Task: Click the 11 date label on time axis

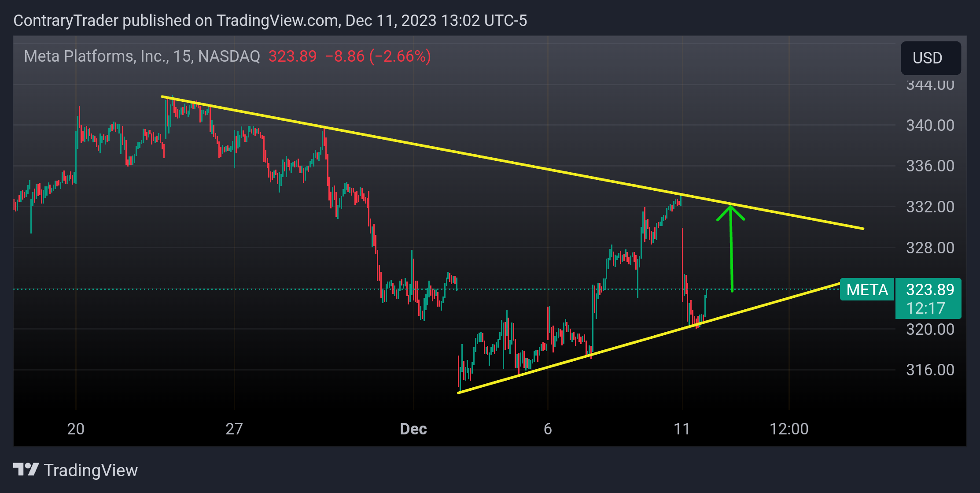Action: (x=682, y=429)
